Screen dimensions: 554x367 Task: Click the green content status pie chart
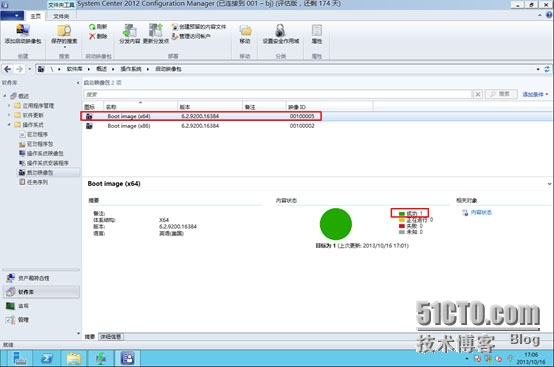(336, 224)
